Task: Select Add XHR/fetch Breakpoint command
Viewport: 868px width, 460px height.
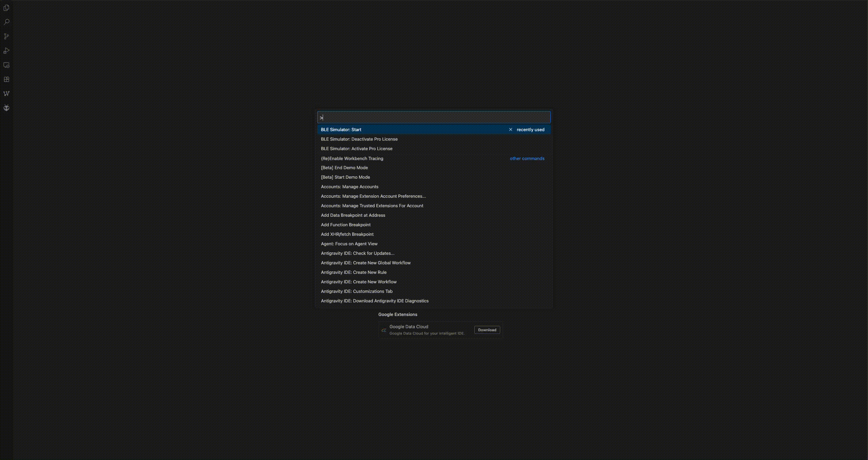Action: click(434, 234)
